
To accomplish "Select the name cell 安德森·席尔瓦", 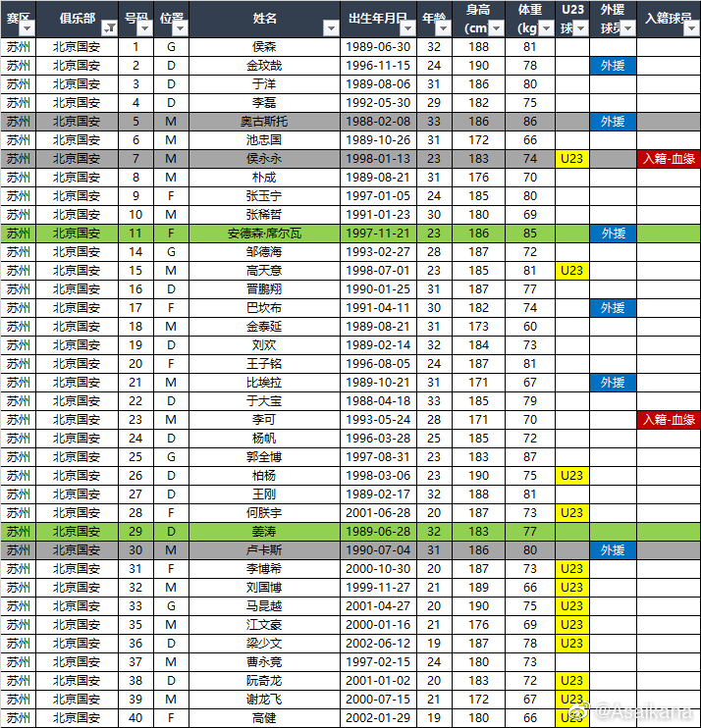I will [265, 234].
